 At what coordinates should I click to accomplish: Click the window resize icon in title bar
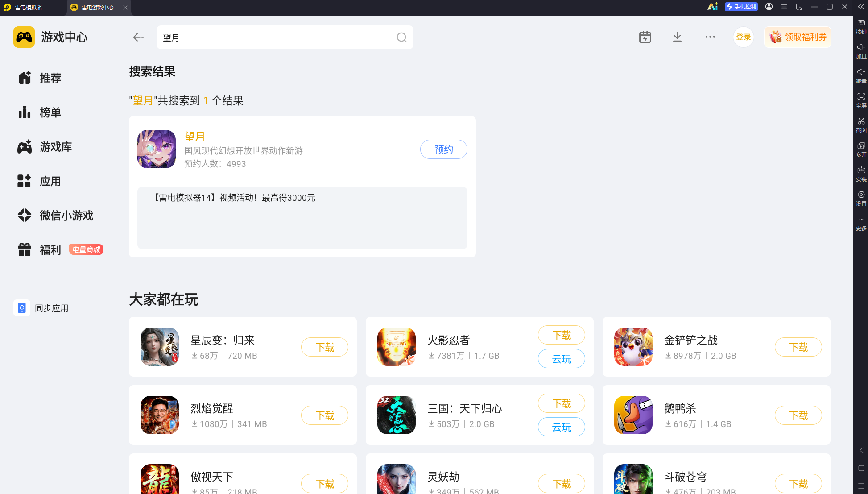(799, 7)
